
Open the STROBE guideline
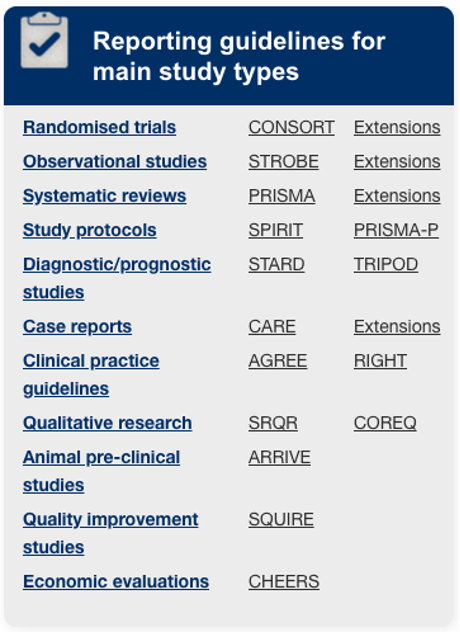283,162
